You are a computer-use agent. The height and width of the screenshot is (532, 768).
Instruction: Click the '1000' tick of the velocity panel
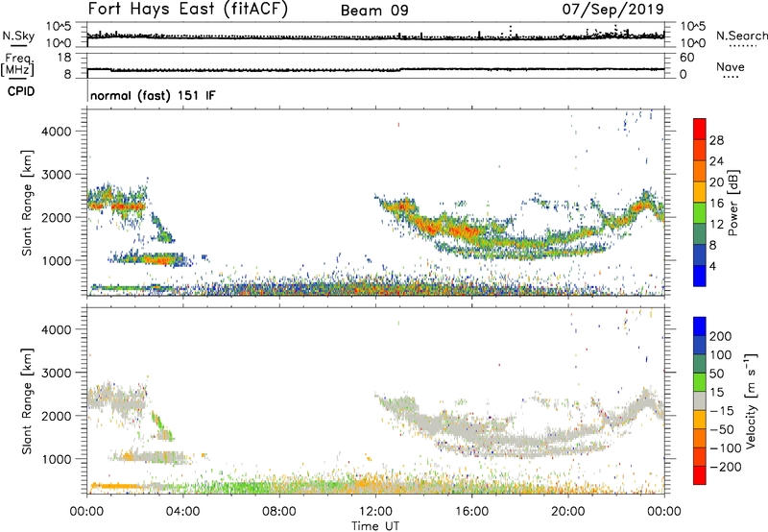pos(57,459)
